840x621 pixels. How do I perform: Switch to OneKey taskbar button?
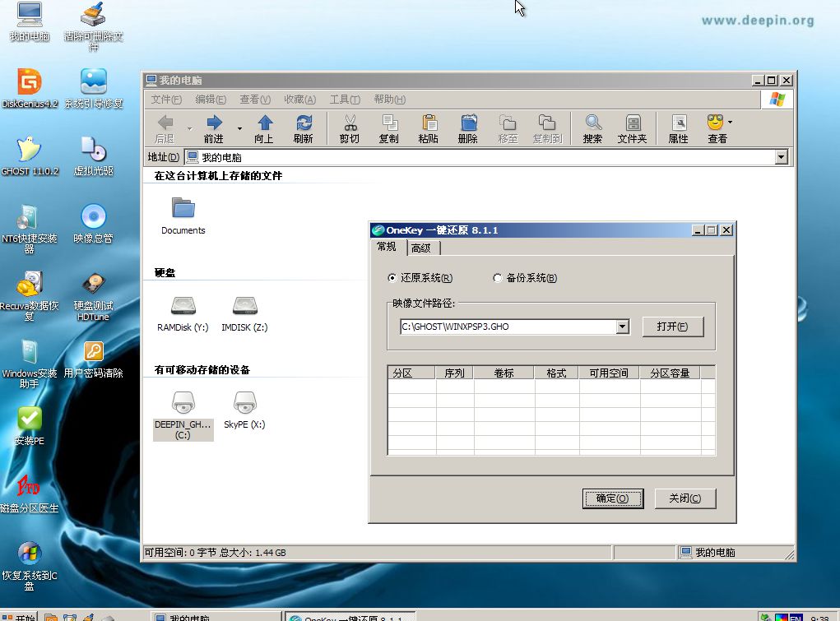click(350, 617)
